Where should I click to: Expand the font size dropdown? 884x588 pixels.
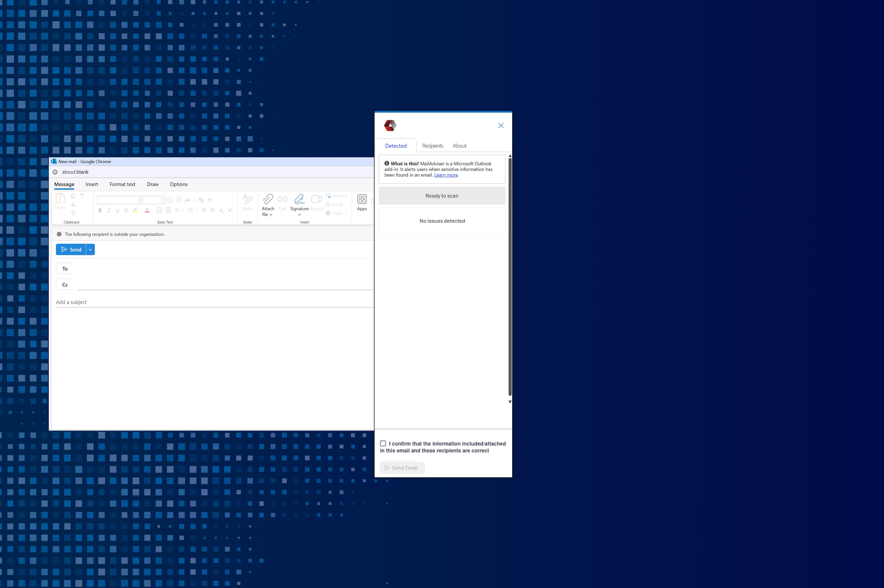[163, 200]
